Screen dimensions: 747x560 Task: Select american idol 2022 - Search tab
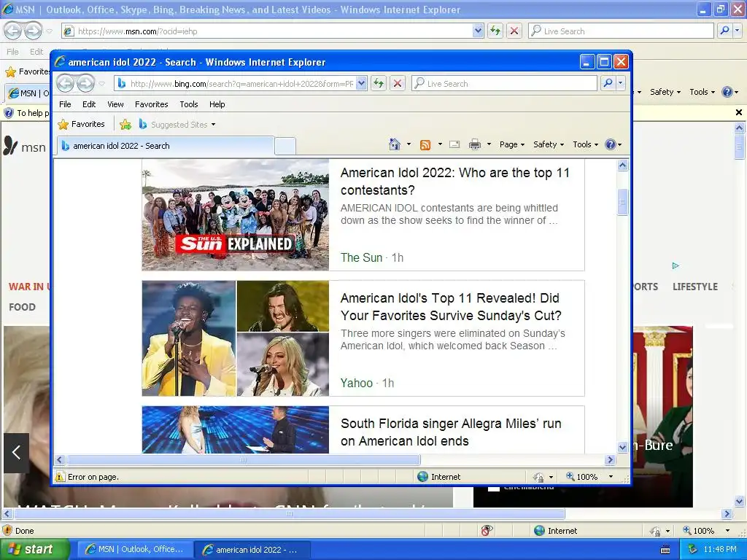(x=166, y=146)
